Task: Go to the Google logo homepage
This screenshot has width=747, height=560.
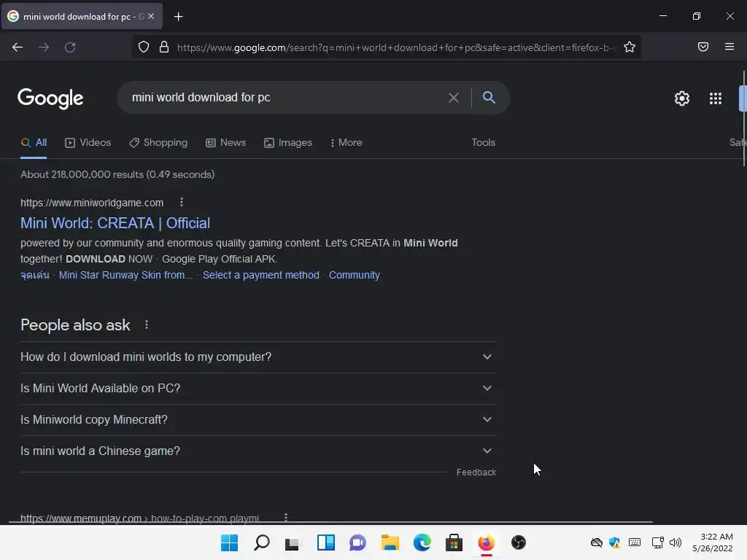Action: (x=50, y=98)
